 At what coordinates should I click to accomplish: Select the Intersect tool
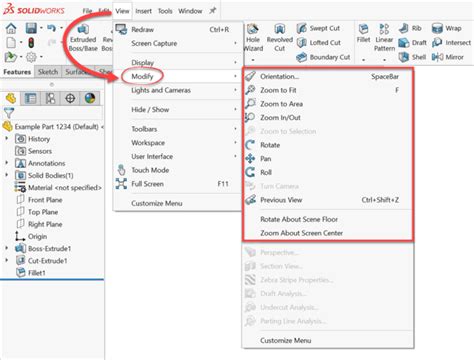point(451,43)
